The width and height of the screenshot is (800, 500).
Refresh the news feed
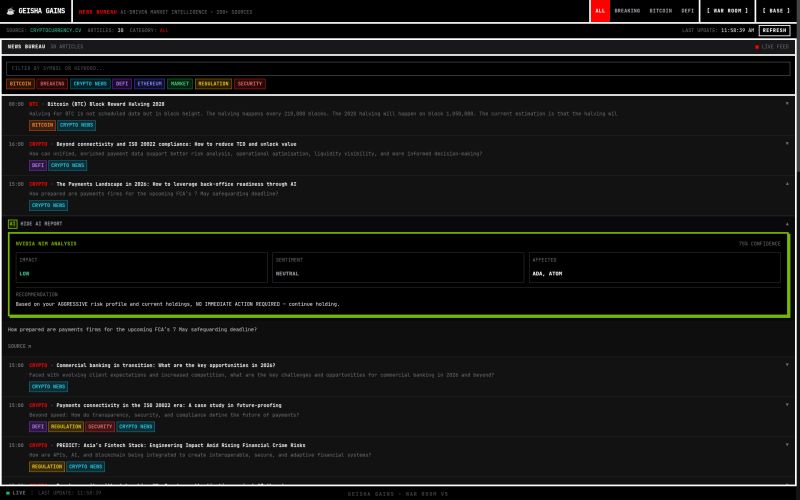(774, 30)
